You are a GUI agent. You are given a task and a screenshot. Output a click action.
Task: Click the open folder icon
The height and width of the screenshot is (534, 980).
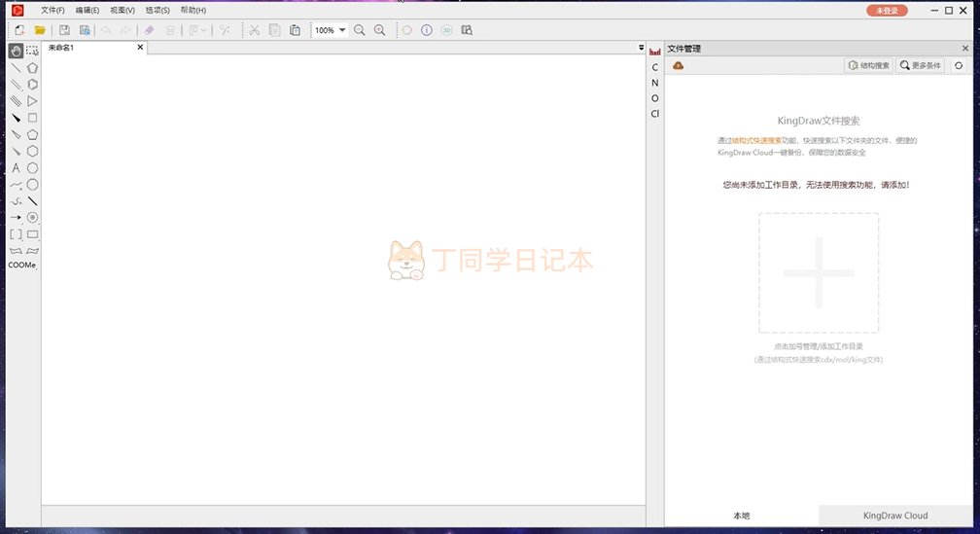(40, 30)
